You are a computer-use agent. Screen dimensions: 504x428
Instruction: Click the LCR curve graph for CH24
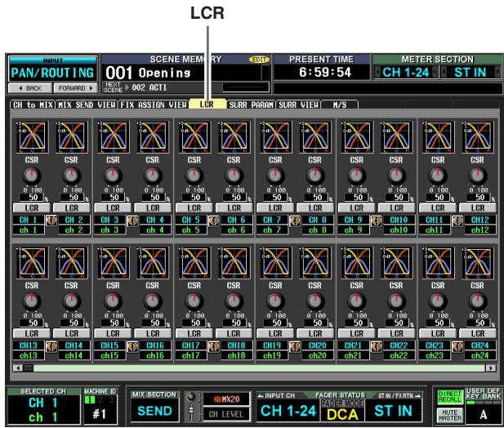pyautogui.click(x=477, y=262)
